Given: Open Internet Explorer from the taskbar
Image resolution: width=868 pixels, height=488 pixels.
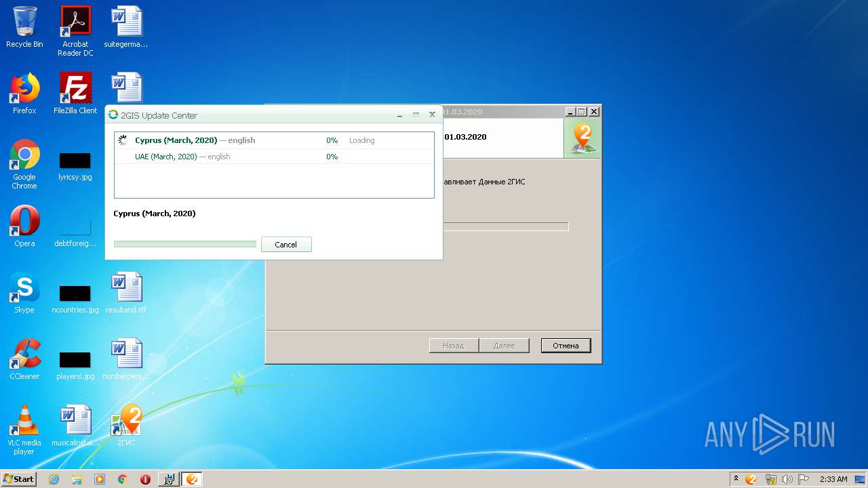Looking at the screenshot, I should (54, 479).
